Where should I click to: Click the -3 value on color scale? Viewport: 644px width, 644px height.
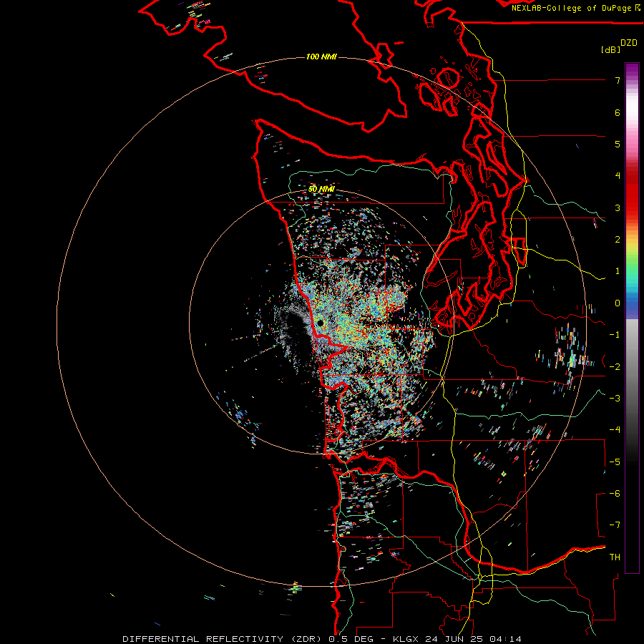tap(615, 399)
